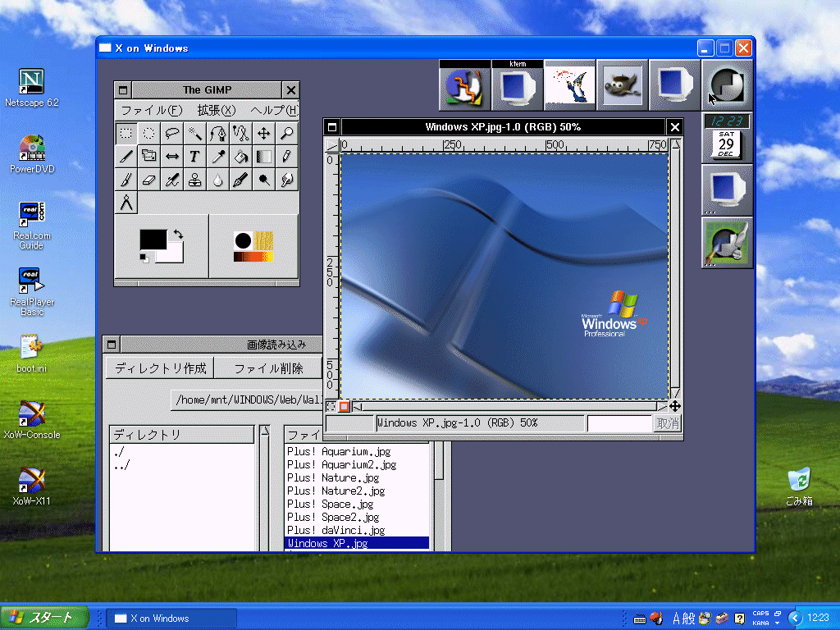Viewport: 840px width, 630px height.
Task: Open image menu arrow at ruler corner
Action: [332, 144]
